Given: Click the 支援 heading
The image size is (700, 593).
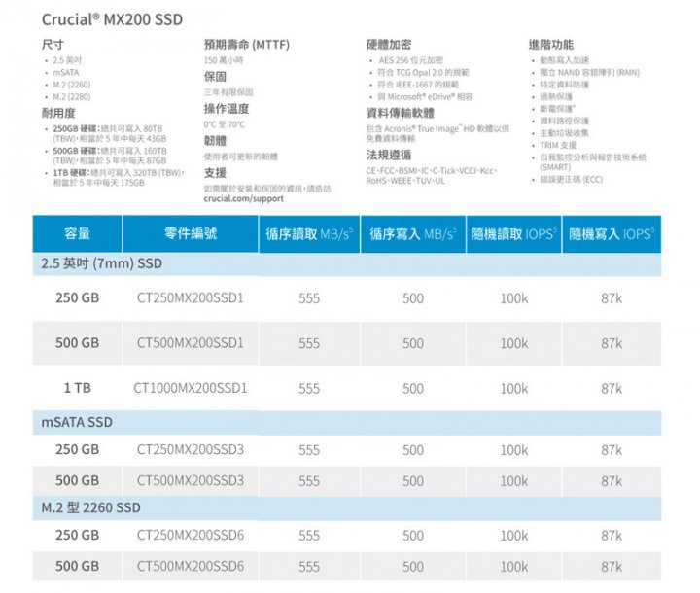Looking at the screenshot, I should (215, 173).
